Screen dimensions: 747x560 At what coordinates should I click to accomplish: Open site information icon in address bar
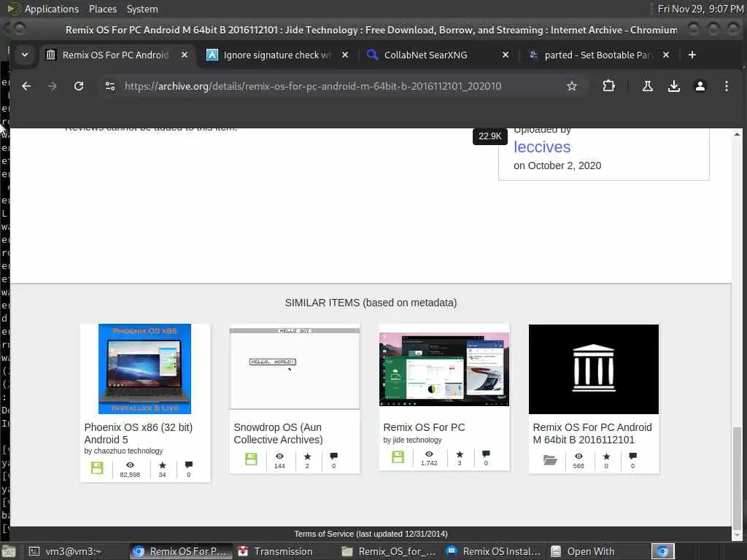(x=110, y=86)
